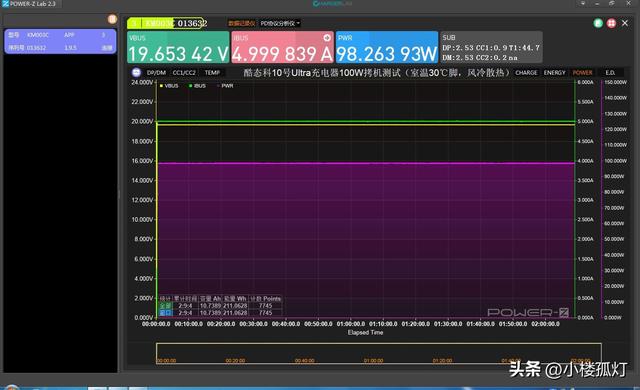
Task: Click the 7745 points cell in the green statistics row
Action: click(265, 306)
